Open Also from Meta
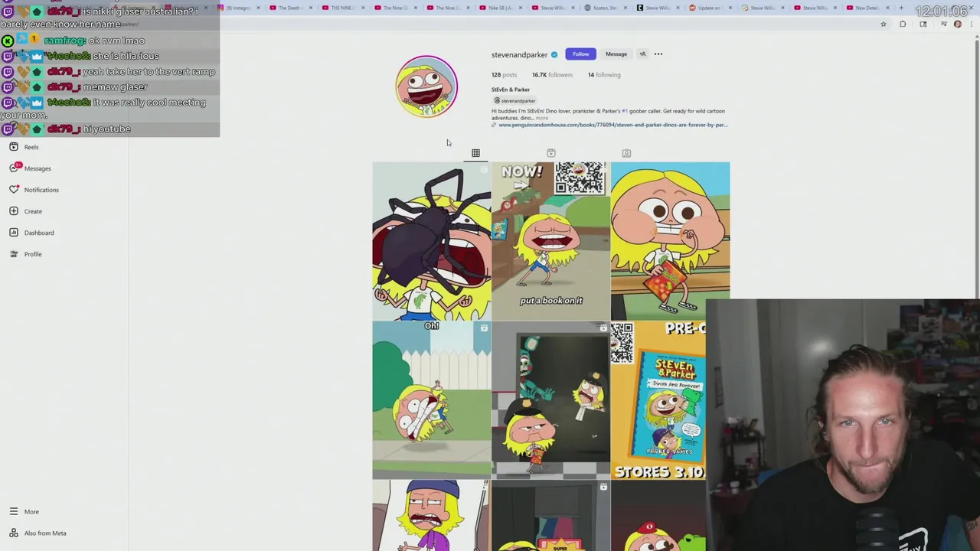The image size is (980, 551). [38, 533]
